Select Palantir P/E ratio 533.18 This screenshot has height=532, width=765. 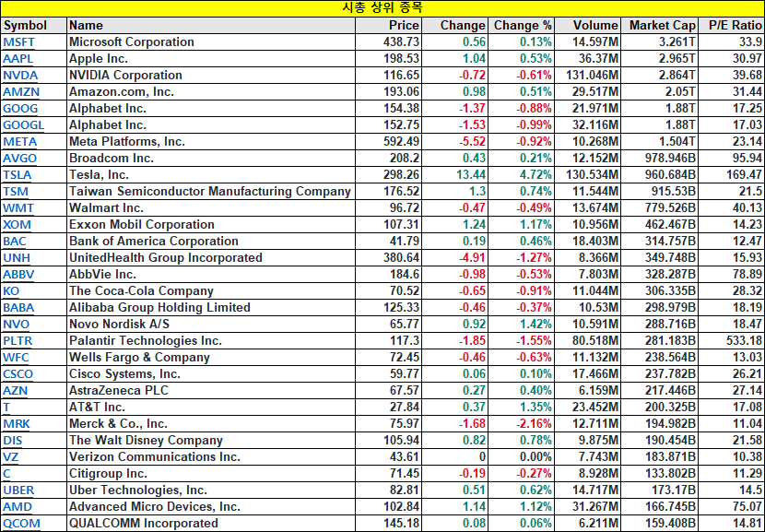[732, 340]
